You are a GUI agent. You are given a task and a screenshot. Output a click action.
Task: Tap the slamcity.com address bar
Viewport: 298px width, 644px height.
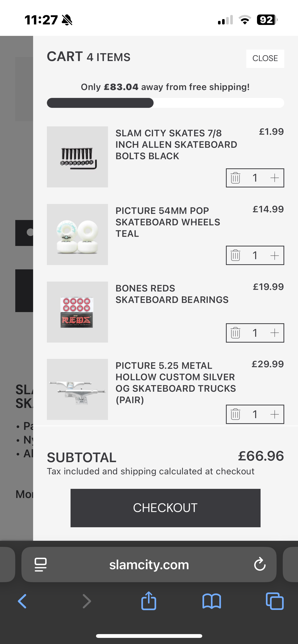point(149,565)
